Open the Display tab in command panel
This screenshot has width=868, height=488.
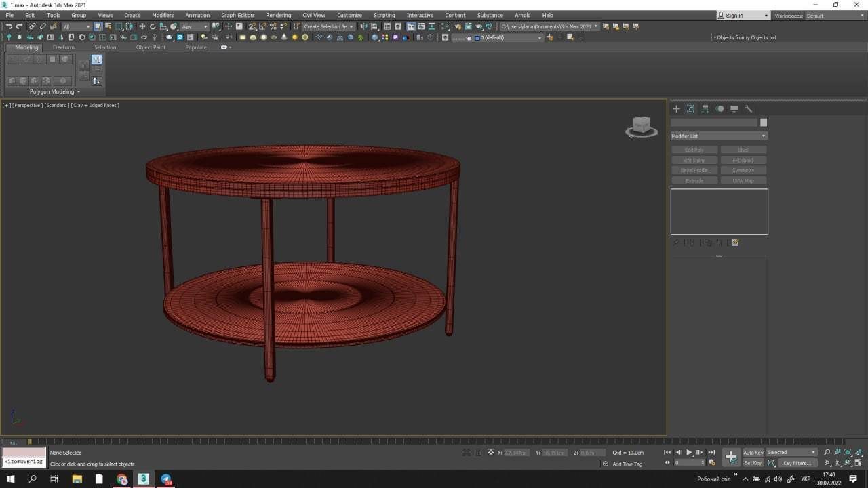point(734,108)
